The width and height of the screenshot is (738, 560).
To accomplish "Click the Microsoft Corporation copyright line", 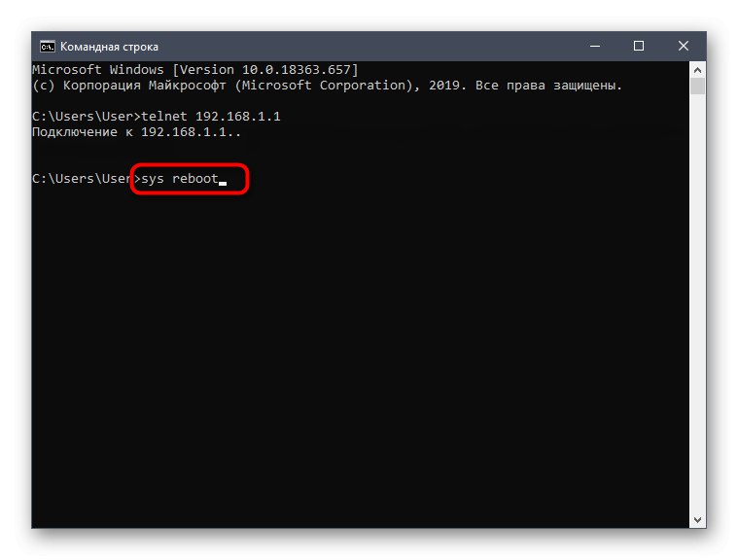I will (x=327, y=86).
